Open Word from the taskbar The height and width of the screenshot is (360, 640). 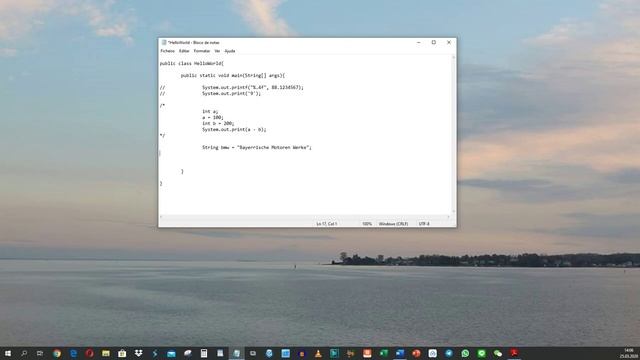coord(400,353)
